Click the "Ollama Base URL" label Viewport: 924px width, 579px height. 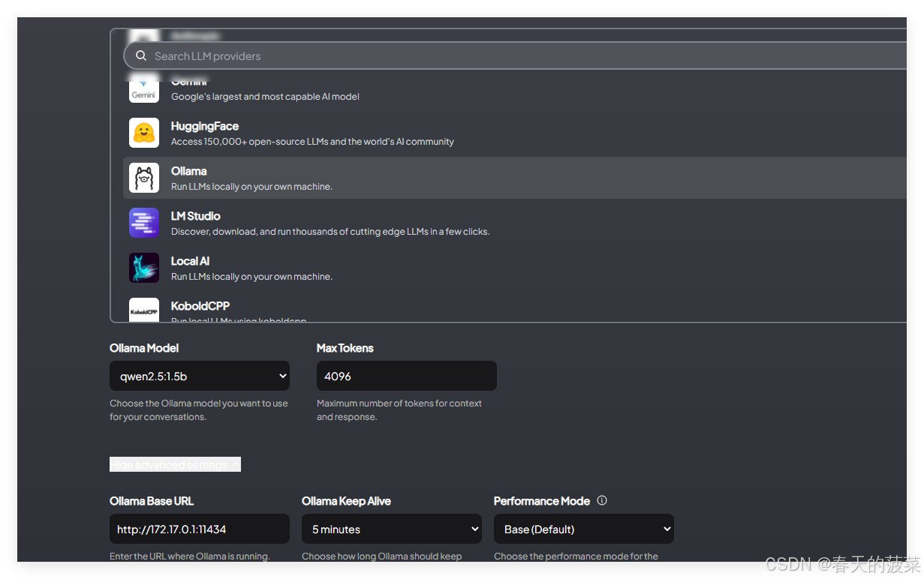pos(152,501)
